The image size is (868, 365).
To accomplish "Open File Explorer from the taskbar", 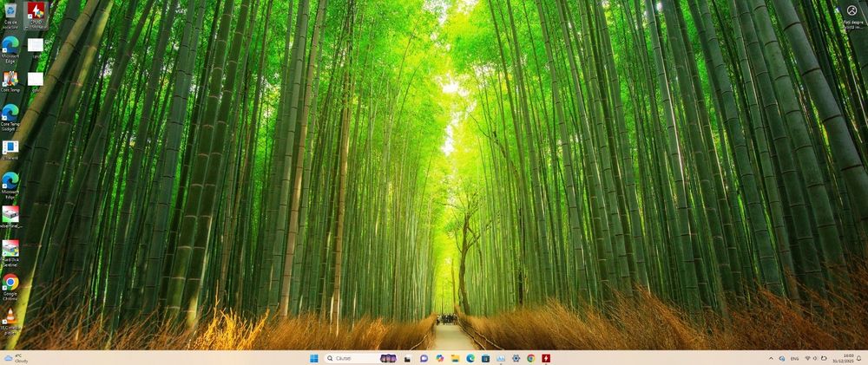I will [x=455, y=358].
